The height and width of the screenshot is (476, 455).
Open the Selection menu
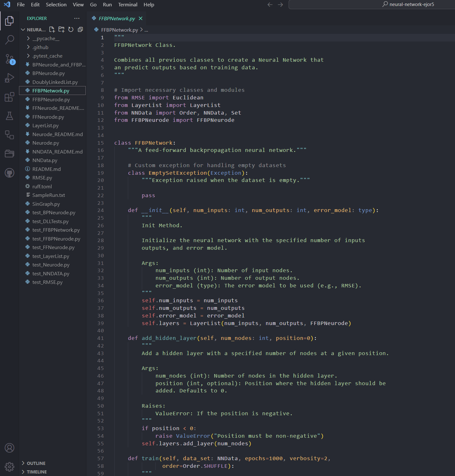click(x=56, y=4)
